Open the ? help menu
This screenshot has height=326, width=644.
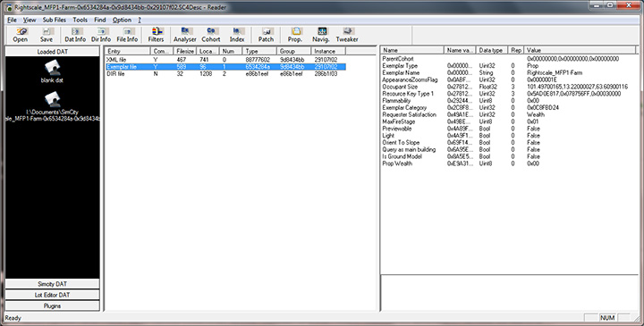140,20
